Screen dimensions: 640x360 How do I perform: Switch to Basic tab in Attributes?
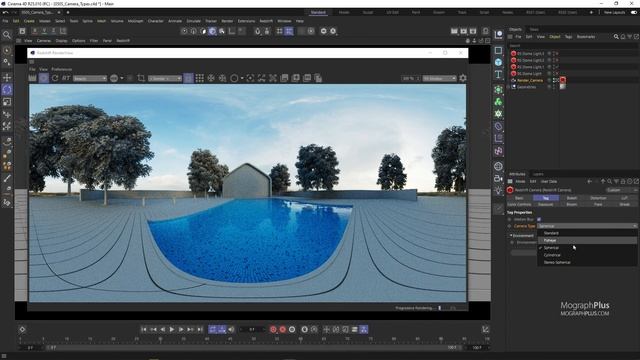point(519,198)
